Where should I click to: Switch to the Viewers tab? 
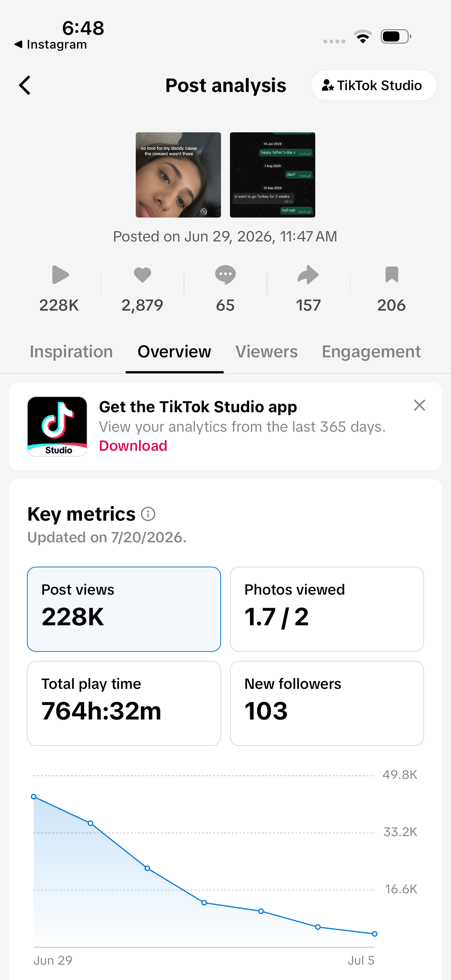[266, 351]
